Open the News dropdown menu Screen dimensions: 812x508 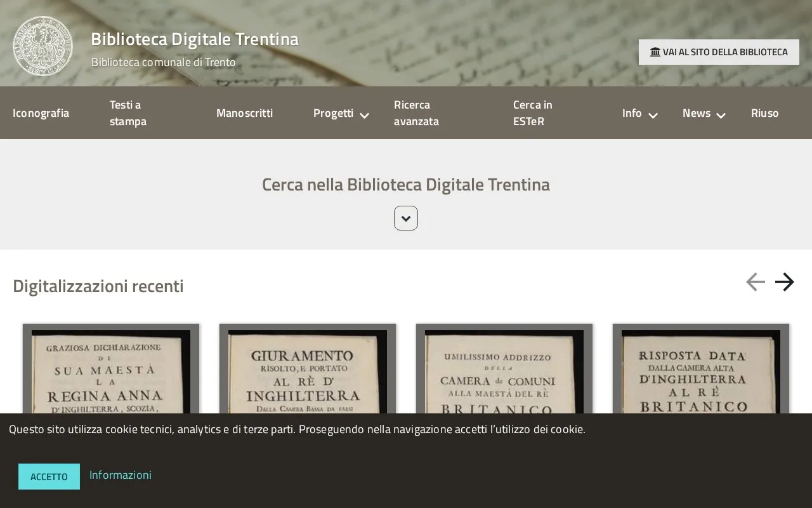tap(704, 113)
